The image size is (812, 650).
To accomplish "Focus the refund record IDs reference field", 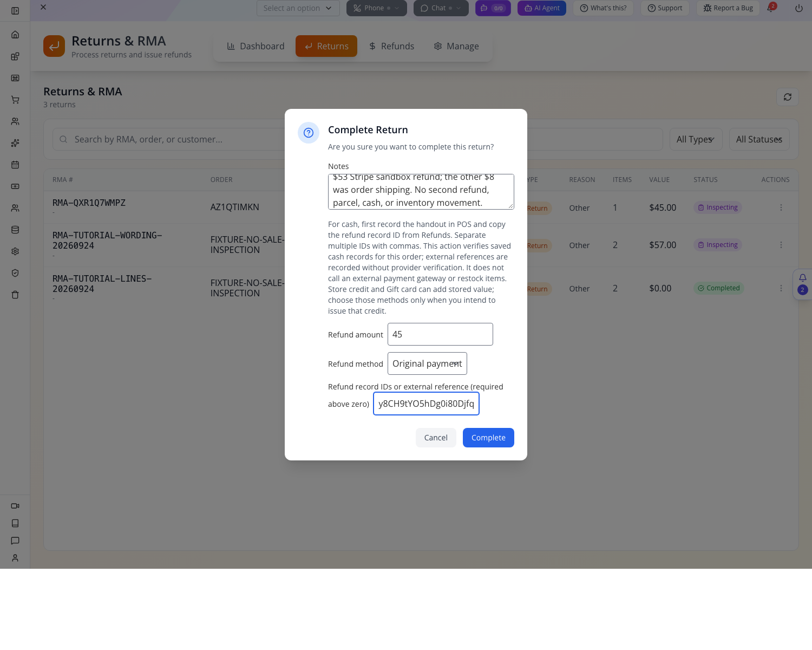I will pyautogui.click(x=426, y=404).
